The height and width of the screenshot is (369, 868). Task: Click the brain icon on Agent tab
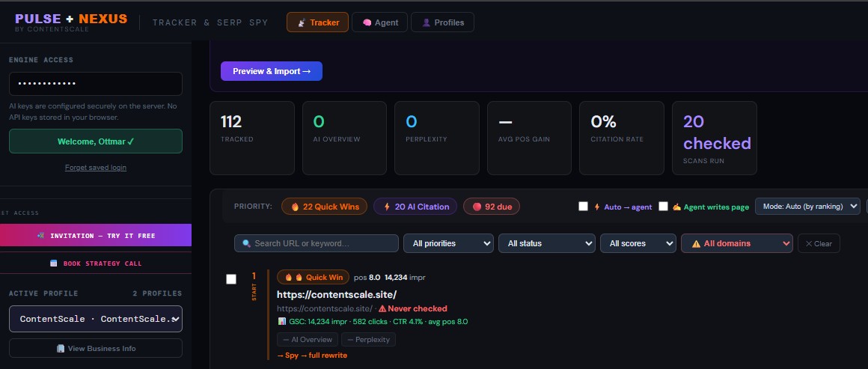click(367, 22)
